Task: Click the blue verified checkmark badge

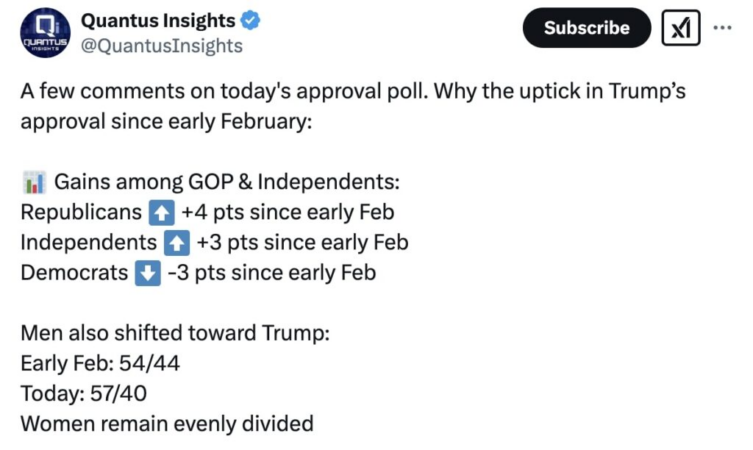Action: [250, 21]
